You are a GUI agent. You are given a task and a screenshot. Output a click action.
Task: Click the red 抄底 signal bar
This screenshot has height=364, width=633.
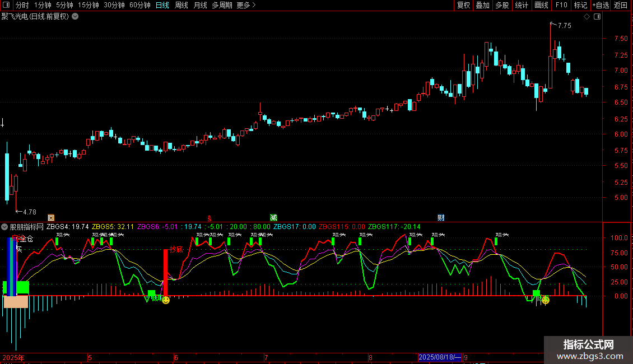[165, 272]
